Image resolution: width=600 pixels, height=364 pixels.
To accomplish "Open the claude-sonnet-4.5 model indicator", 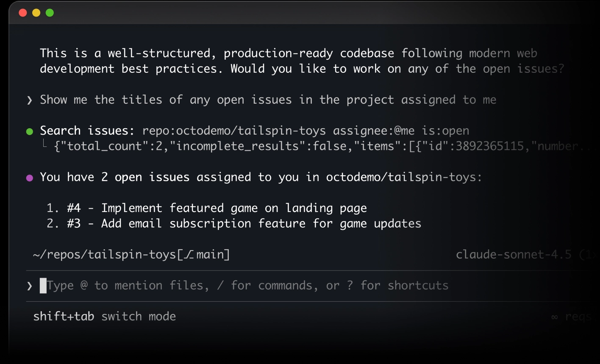I will [514, 254].
